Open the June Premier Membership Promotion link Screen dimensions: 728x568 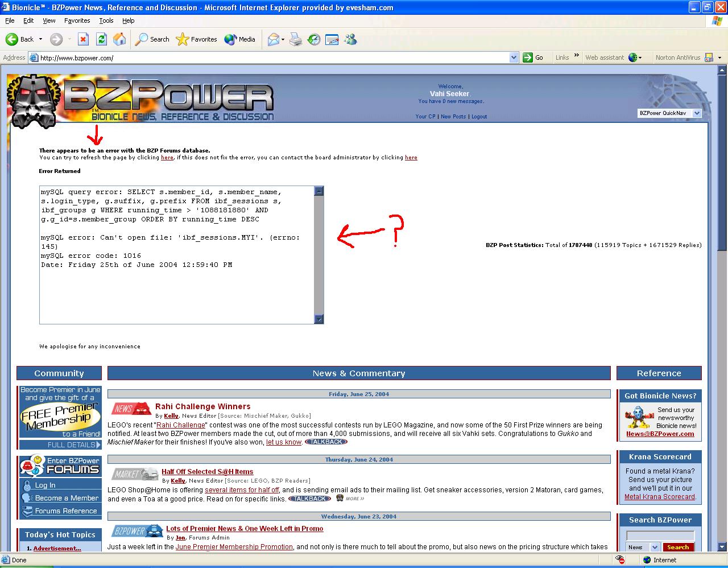tap(234, 547)
